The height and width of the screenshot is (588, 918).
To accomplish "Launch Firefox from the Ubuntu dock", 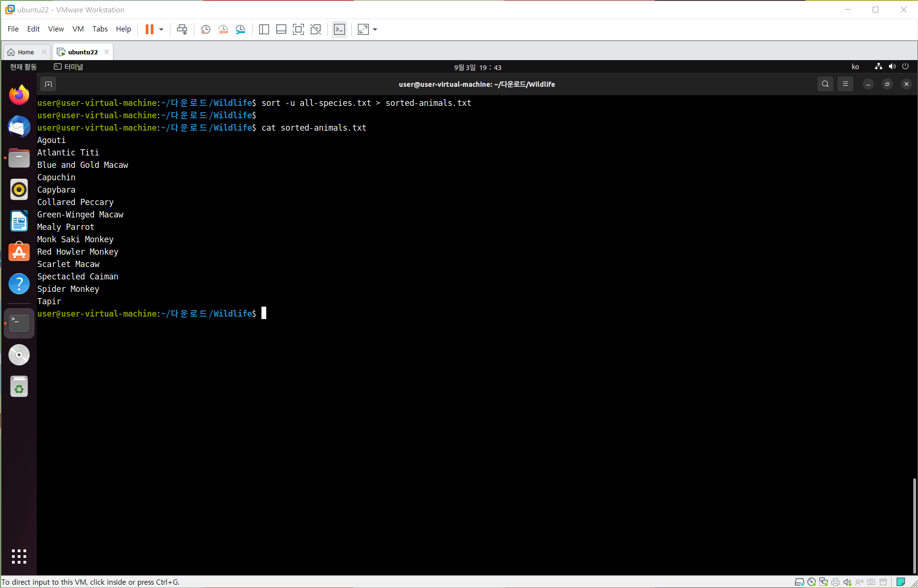I will pyautogui.click(x=19, y=95).
